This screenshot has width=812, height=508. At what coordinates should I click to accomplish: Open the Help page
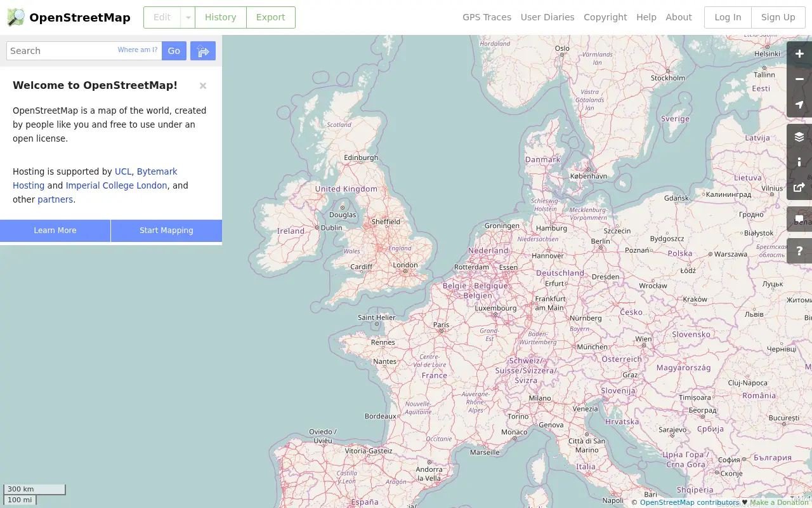[646, 17]
